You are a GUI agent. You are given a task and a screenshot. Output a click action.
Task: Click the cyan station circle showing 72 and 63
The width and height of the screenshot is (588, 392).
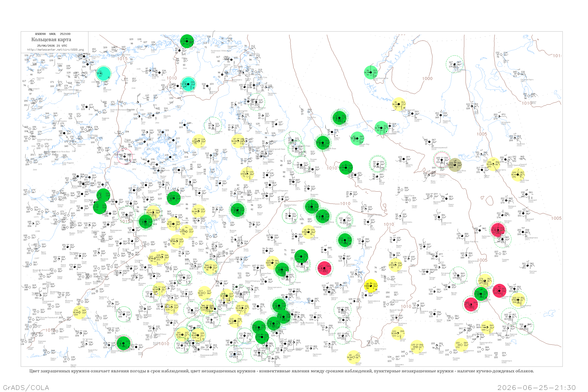click(103, 73)
